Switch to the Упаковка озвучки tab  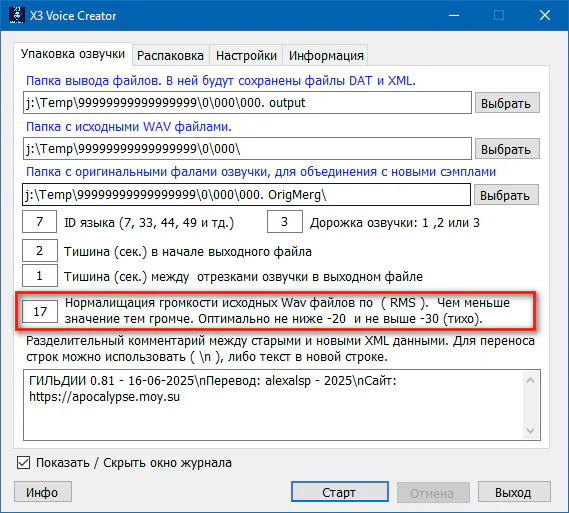[73, 54]
